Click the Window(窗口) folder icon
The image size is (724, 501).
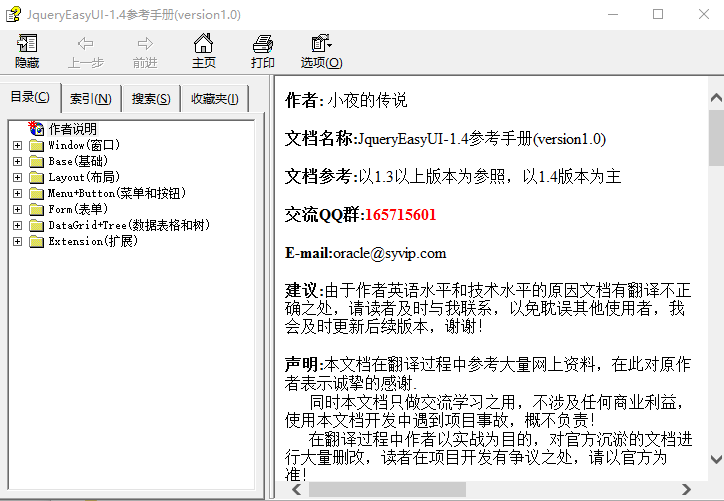click(x=37, y=145)
